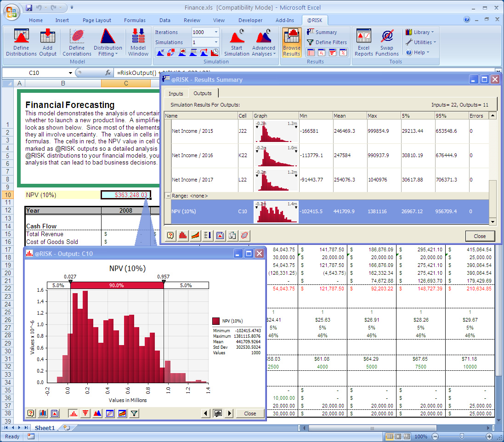
Task: Switch to Page Layout view in status bar
Action: pos(398,436)
